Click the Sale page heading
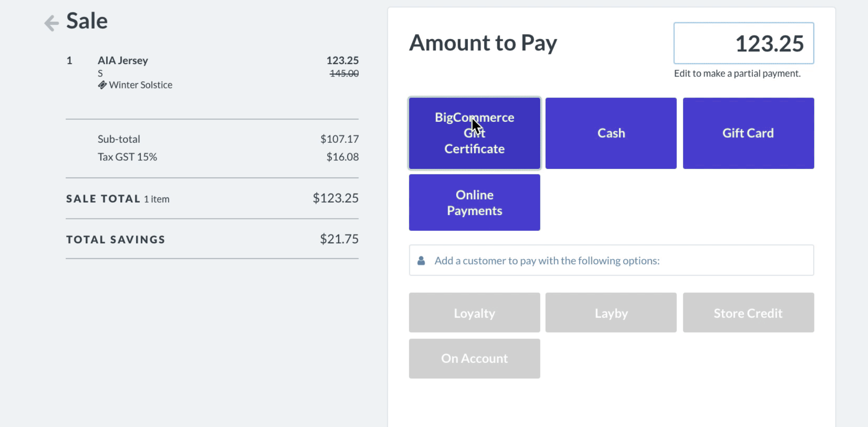 [87, 21]
